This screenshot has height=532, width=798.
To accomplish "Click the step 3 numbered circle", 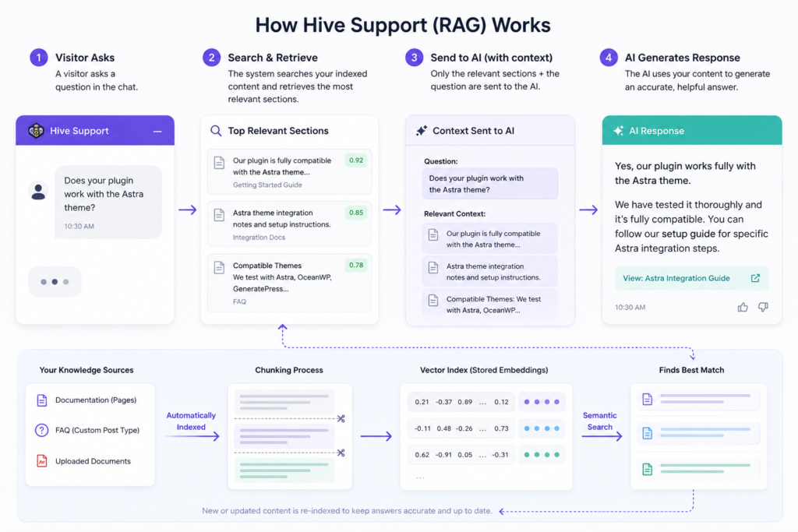I will 415,58.
